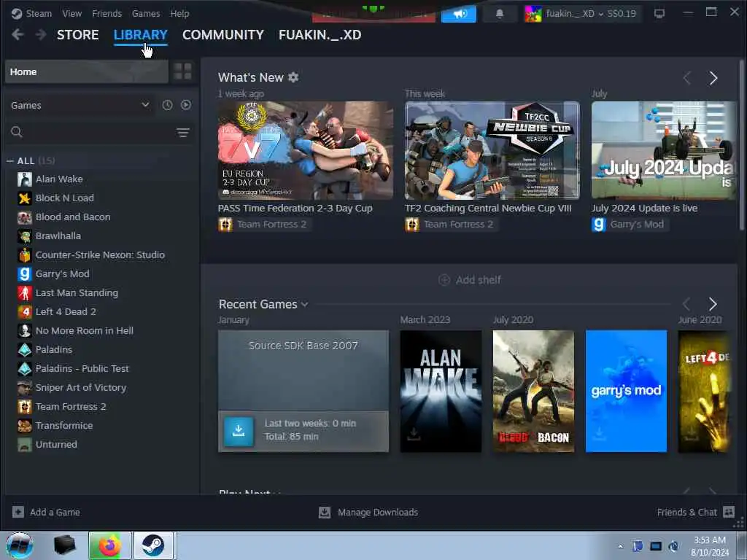Open Firefox from the taskbar
Image resolution: width=747 pixels, height=560 pixels.
click(110, 545)
